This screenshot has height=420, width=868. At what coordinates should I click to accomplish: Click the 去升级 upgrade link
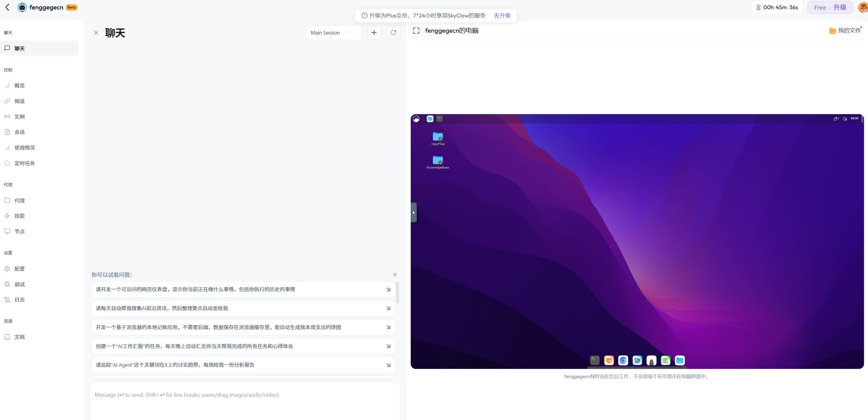click(502, 15)
